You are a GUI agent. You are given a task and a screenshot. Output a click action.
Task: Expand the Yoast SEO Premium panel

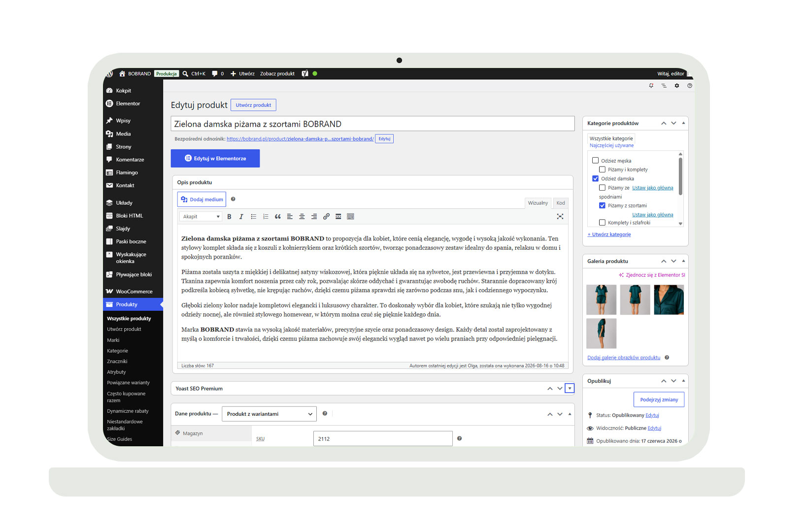(570, 389)
